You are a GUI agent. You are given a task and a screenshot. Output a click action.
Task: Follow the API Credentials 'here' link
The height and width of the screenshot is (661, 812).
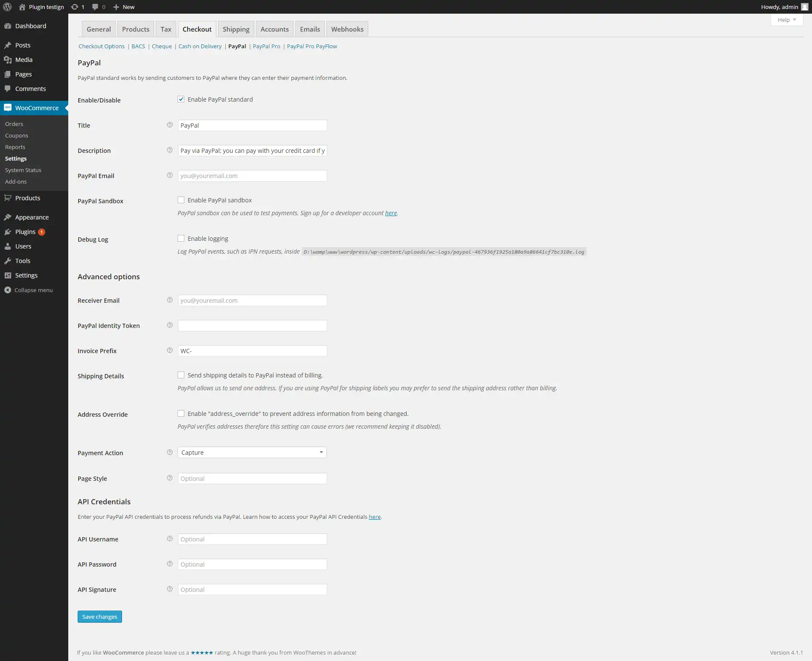click(375, 517)
